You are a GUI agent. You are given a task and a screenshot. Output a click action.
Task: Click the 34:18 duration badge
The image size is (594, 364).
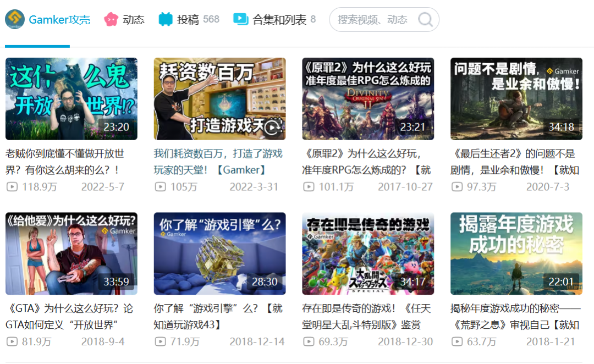561,127
